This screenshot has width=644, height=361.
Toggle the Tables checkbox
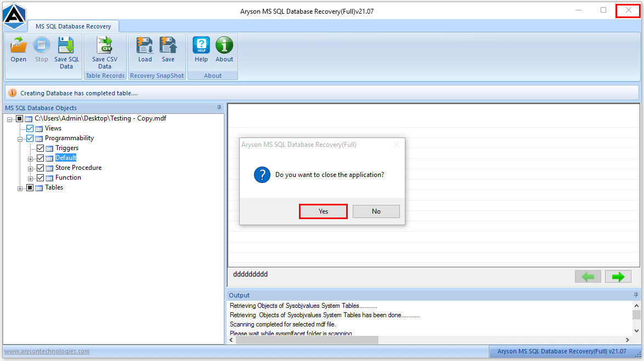click(30, 187)
